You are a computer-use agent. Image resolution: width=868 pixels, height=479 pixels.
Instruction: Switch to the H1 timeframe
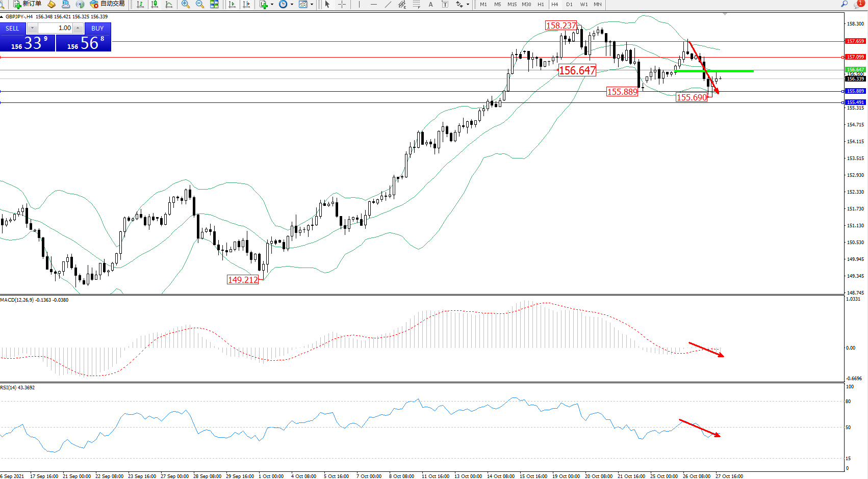tap(541, 4)
